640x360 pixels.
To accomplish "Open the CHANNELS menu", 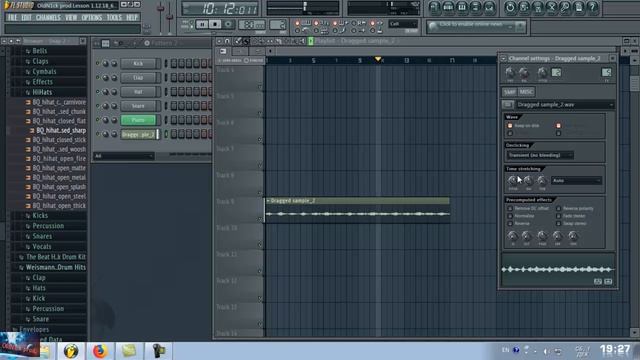I will 48,18.
